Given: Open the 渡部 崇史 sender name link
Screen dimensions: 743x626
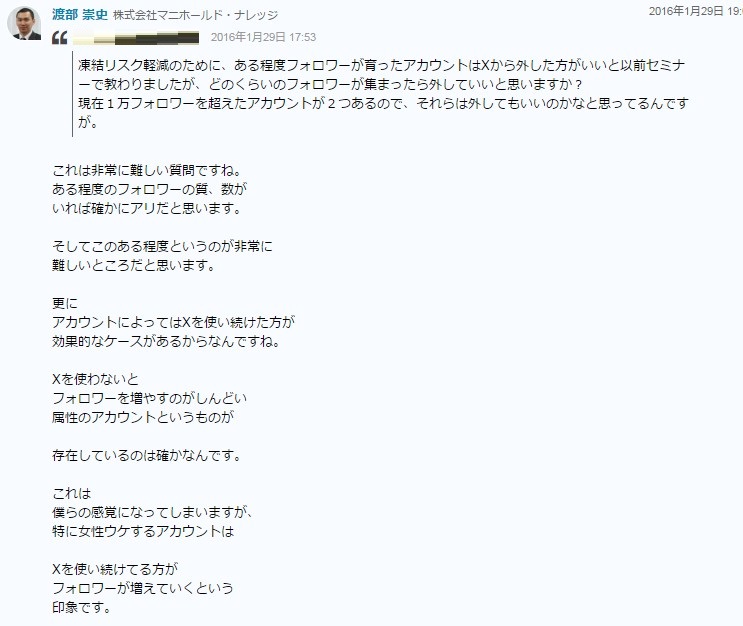Looking at the screenshot, I should point(80,15).
